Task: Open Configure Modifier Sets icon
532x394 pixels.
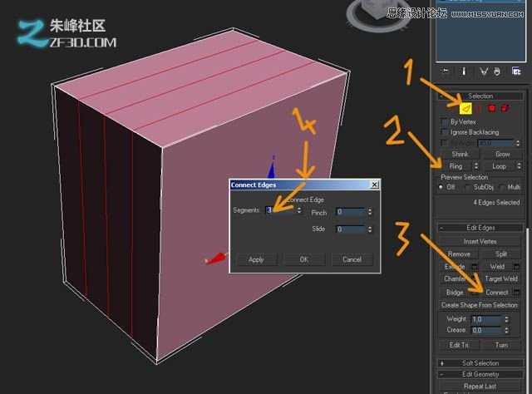Action: coord(516,71)
